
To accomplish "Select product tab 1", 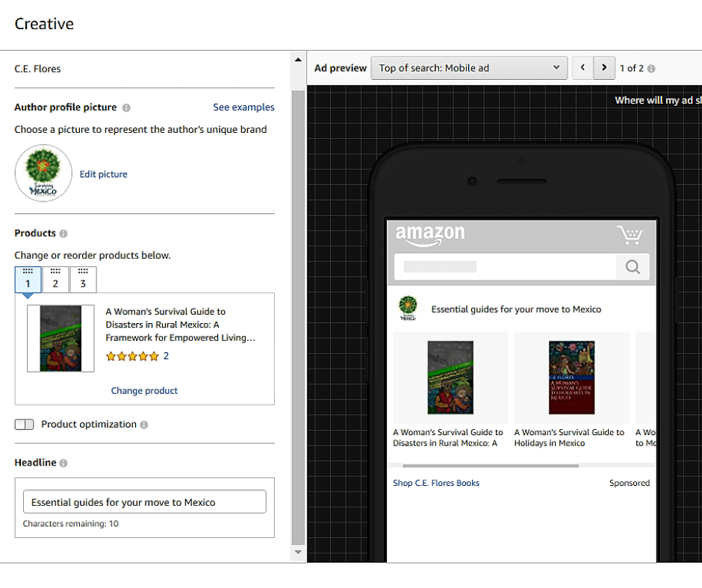I will pyautogui.click(x=28, y=280).
